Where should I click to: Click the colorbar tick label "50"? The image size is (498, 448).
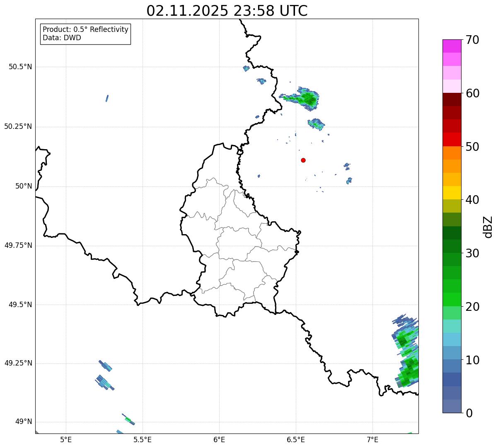472,147
